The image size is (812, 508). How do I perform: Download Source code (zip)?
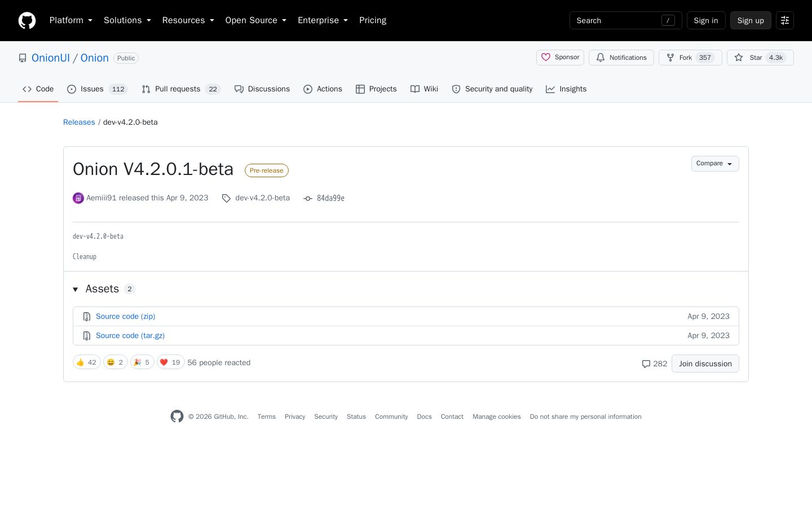(125, 317)
